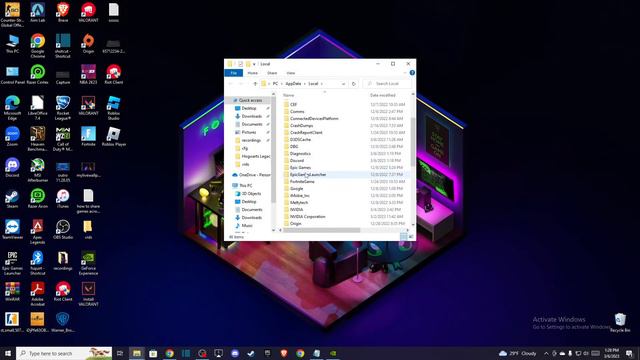Open iTunes desktop icon

coord(63,199)
